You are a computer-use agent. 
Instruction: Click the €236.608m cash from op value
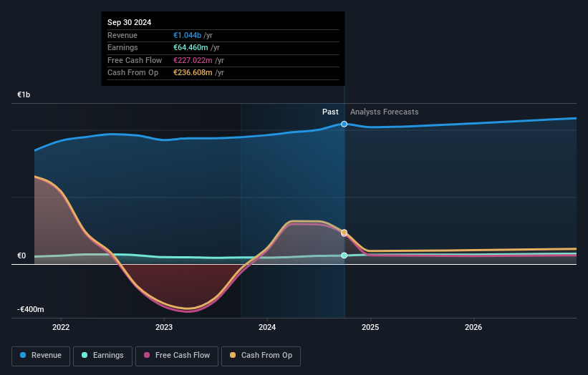193,73
